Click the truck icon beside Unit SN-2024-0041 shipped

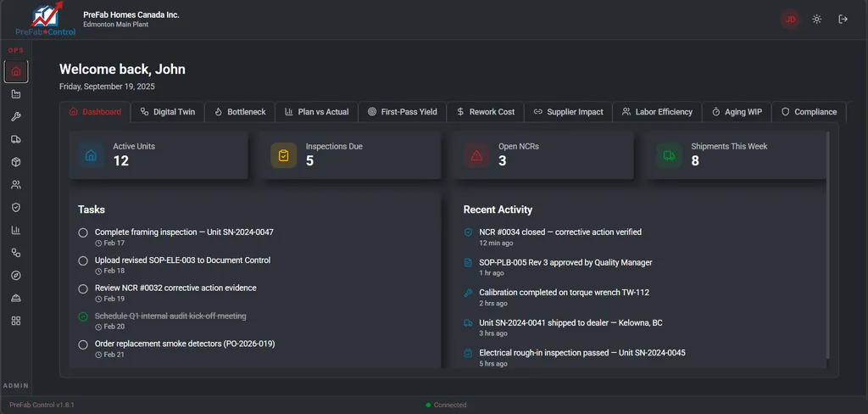pos(468,322)
